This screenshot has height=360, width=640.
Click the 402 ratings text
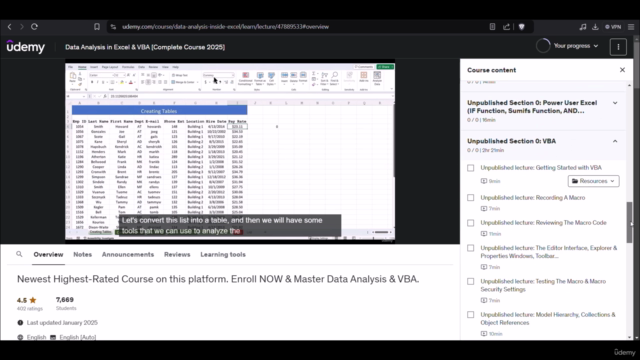click(x=29, y=309)
